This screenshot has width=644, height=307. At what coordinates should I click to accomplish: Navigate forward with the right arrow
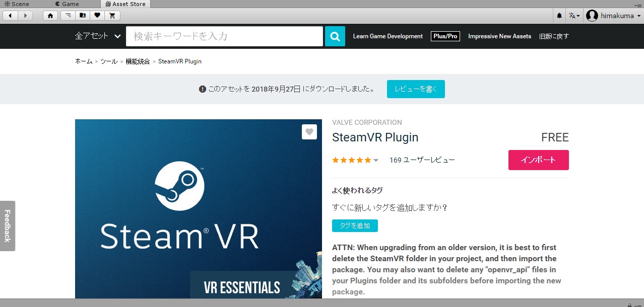tap(25, 16)
